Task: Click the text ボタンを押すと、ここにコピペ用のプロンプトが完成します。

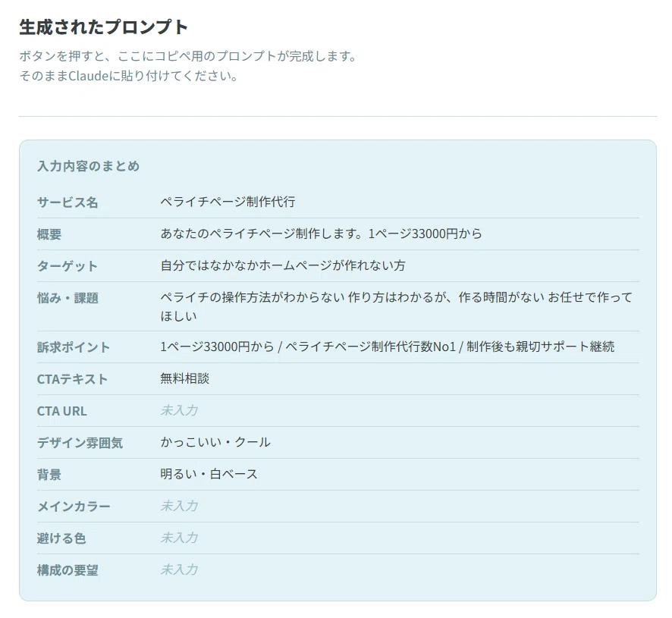Action: [187, 56]
